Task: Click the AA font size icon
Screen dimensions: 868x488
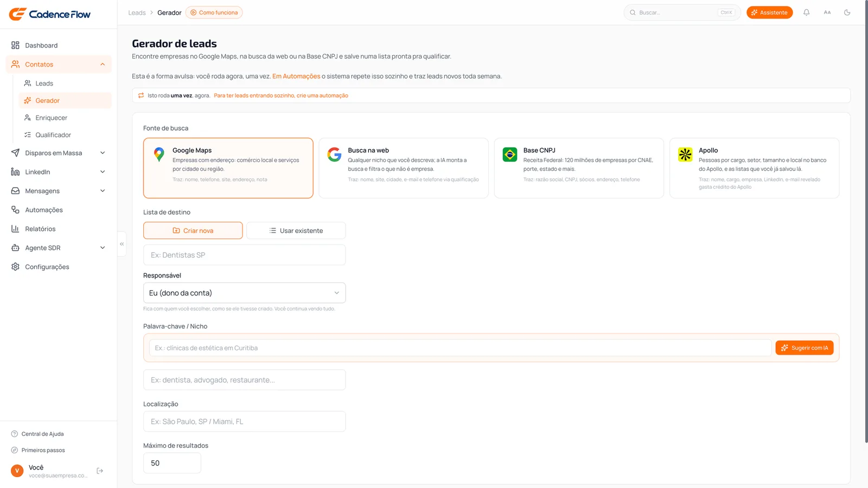Action: 827,12
